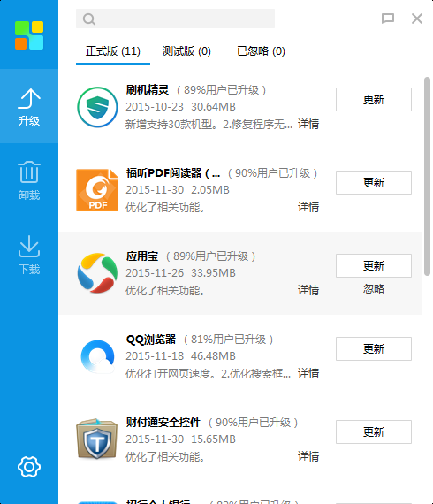433x504 pixels.
Task: Click the 财付通安全控件 app icon
Action: click(97, 439)
